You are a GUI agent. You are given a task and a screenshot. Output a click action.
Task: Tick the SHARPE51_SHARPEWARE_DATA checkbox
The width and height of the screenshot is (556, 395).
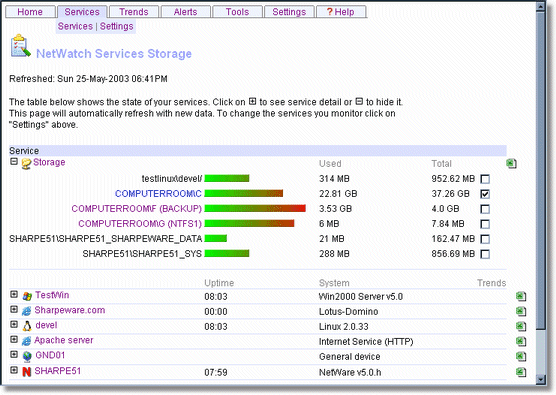485,239
